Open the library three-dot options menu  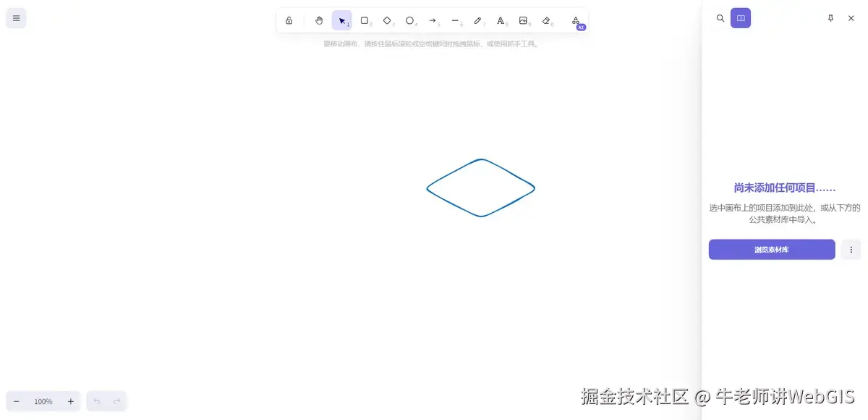(x=851, y=250)
